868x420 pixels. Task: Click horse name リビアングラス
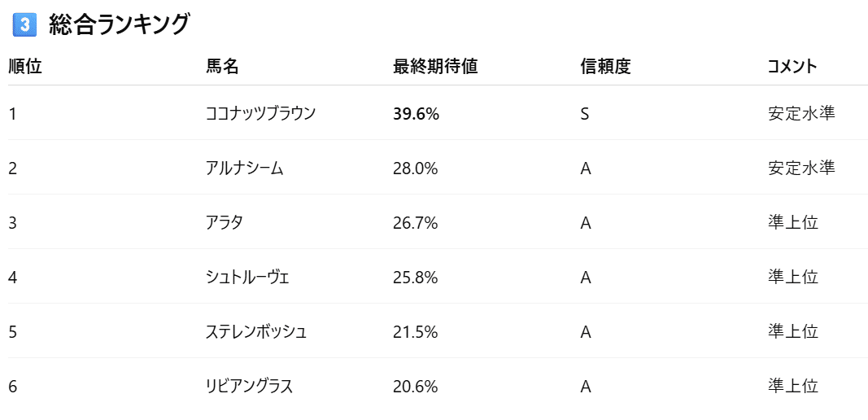(249, 387)
